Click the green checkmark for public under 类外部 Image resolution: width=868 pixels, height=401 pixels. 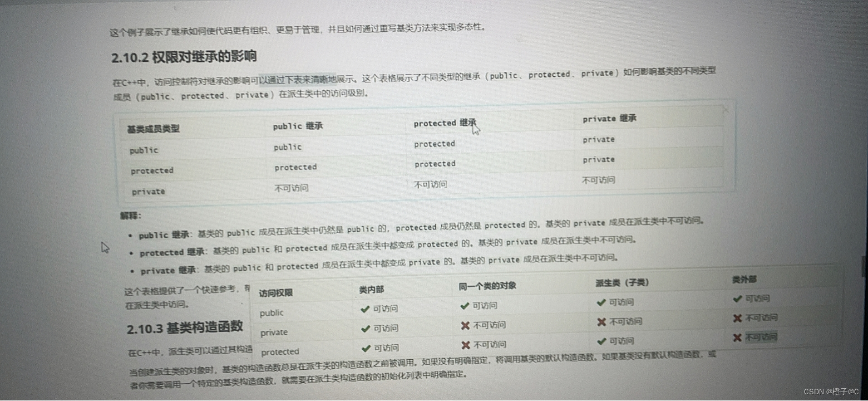pos(738,299)
